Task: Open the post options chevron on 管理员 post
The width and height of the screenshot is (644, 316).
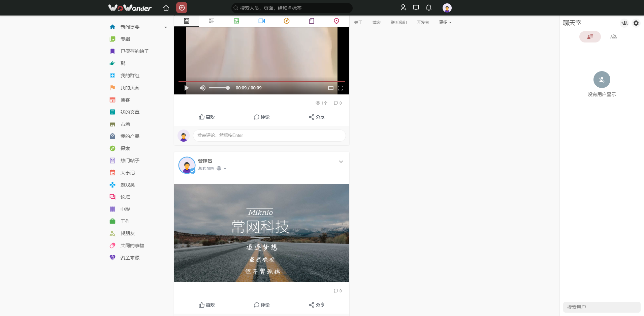Action: [x=341, y=162]
